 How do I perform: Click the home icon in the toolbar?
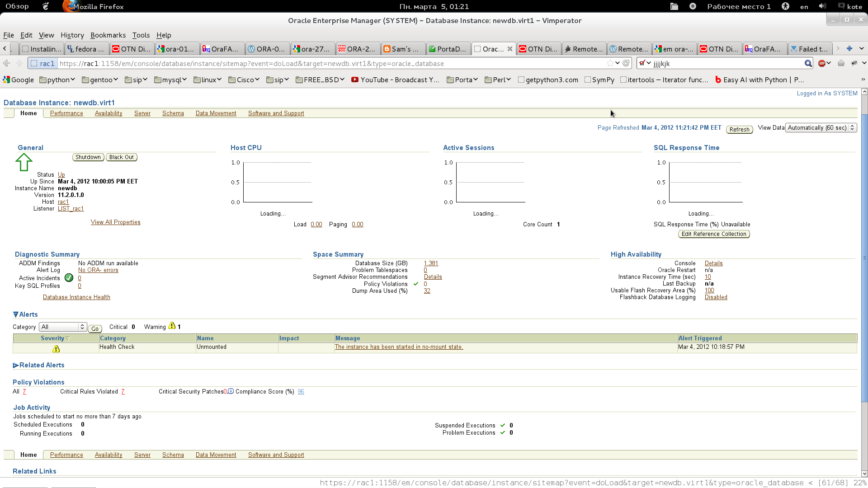pyautogui.click(x=841, y=63)
